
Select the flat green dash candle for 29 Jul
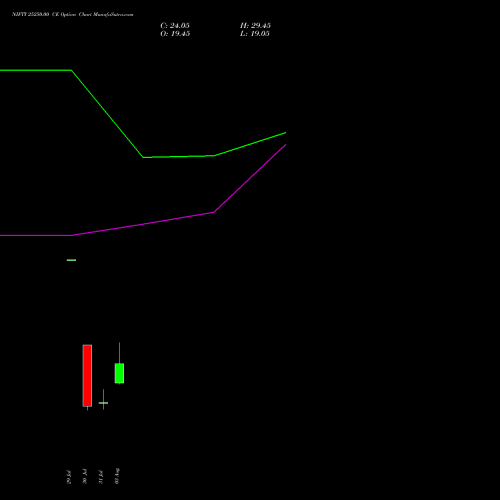tap(71, 260)
